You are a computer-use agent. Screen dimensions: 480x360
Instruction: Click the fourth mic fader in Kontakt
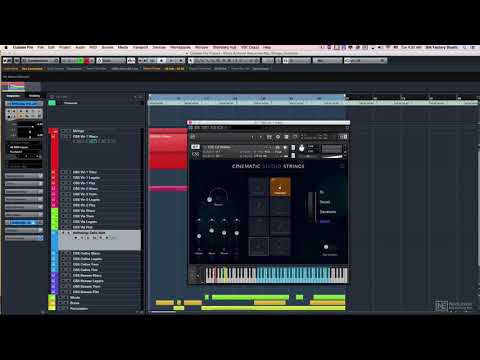[237, 233]
